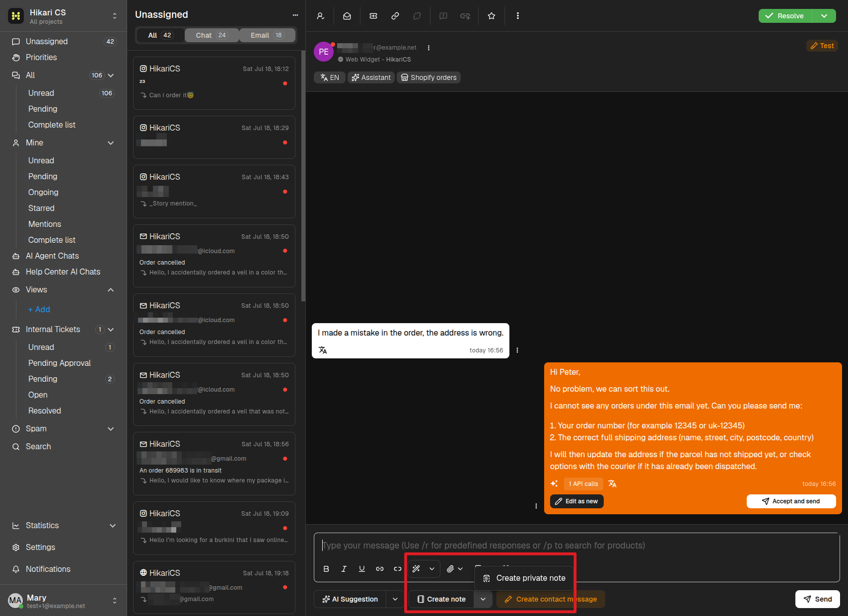Open the conversation toolbar three-dot menu
Viewport: 848px width, 616px height.
518,16
